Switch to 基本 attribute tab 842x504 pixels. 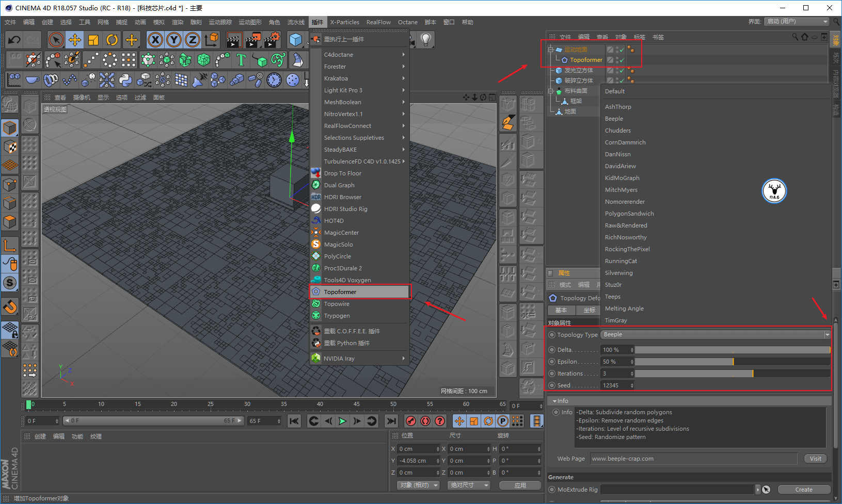pyautogui.click(x=561, y=310)
